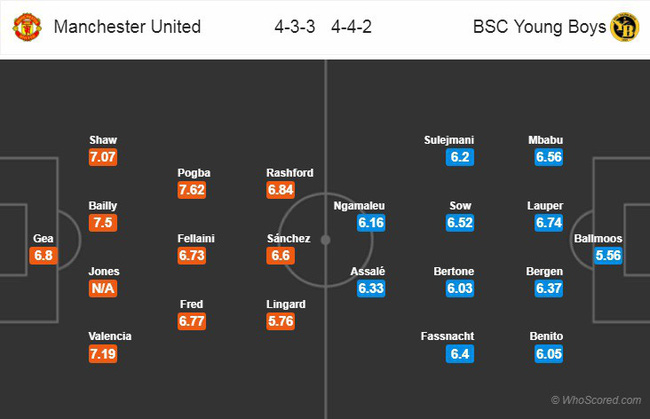
Task: Select Gea's 6.8 goalkeeper rating
Action: 42,256
